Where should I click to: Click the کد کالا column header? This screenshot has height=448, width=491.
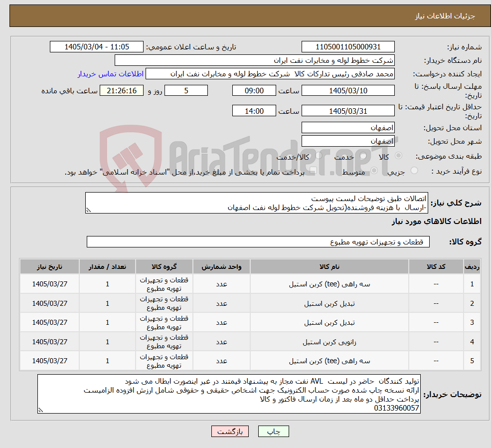[x=436, y=266]
